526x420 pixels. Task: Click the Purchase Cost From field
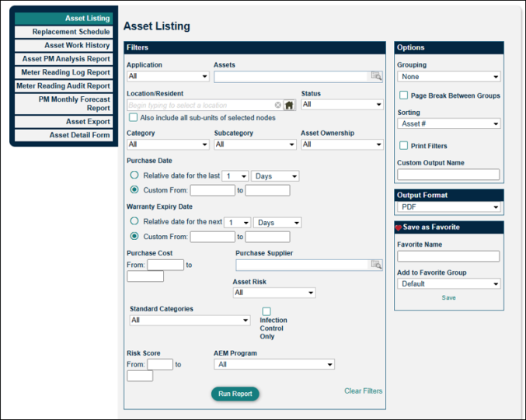tap(165, 265)
